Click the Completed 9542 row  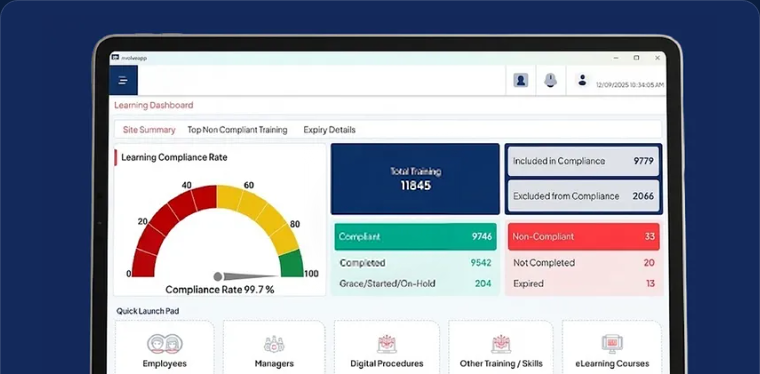point(415,263)
